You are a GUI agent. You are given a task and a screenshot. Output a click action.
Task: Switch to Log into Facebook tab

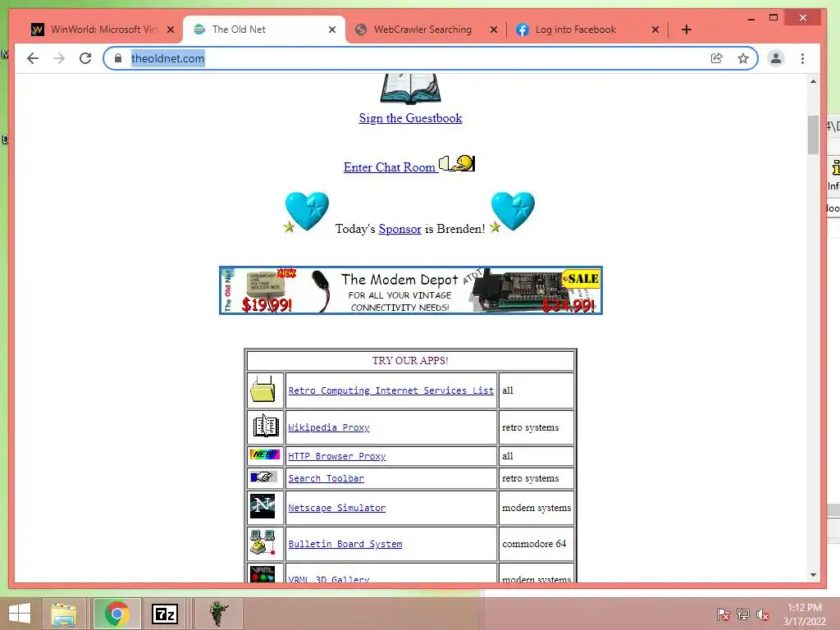(576, 30)
